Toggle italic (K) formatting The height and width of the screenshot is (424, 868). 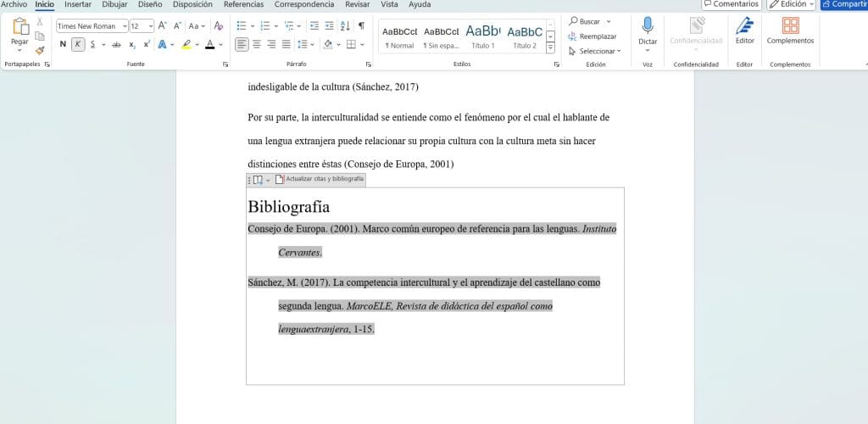[x=78, y=44]
